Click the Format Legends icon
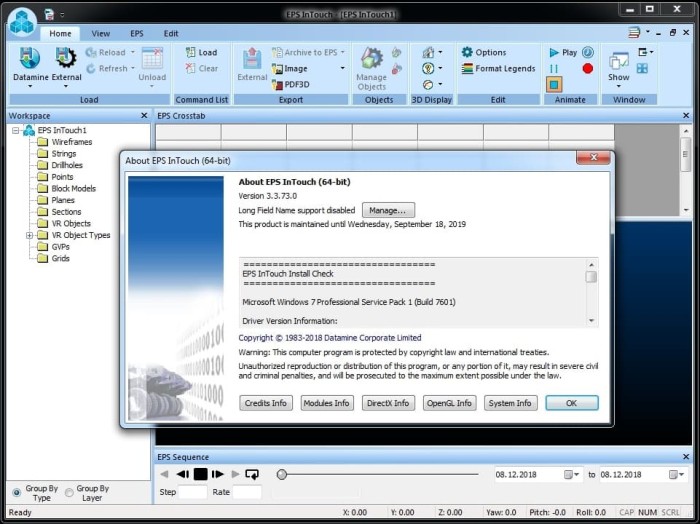 [x=467, y=69]
